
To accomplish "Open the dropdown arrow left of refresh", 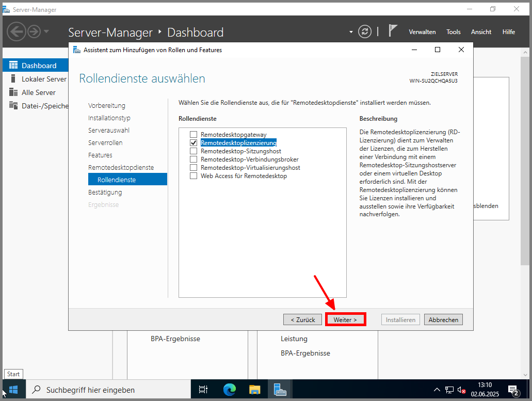I will [351, 32].
